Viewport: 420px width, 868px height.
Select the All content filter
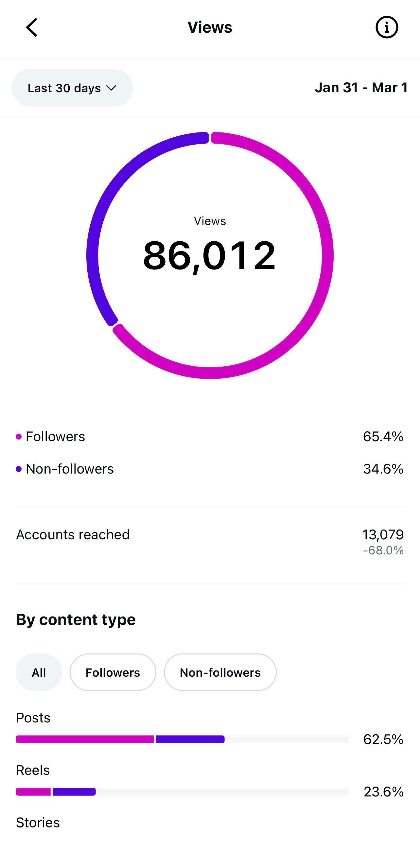(39, 672)
